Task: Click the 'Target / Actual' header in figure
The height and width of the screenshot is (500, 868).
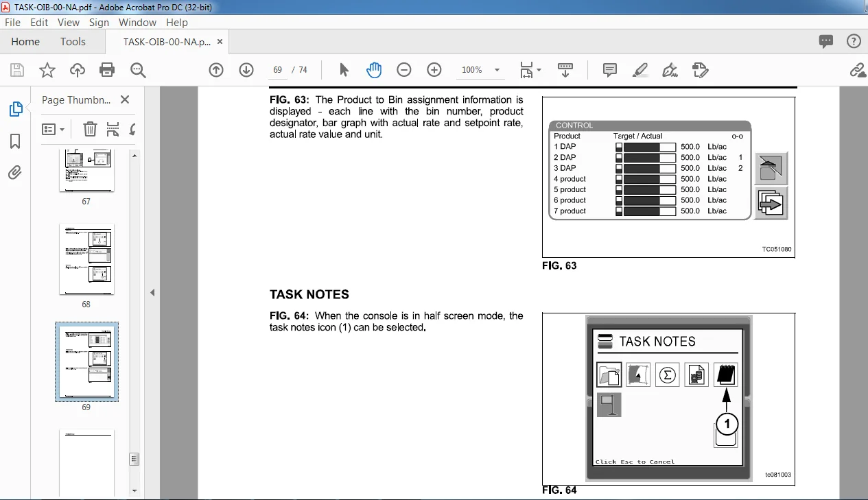Action: 638,136
